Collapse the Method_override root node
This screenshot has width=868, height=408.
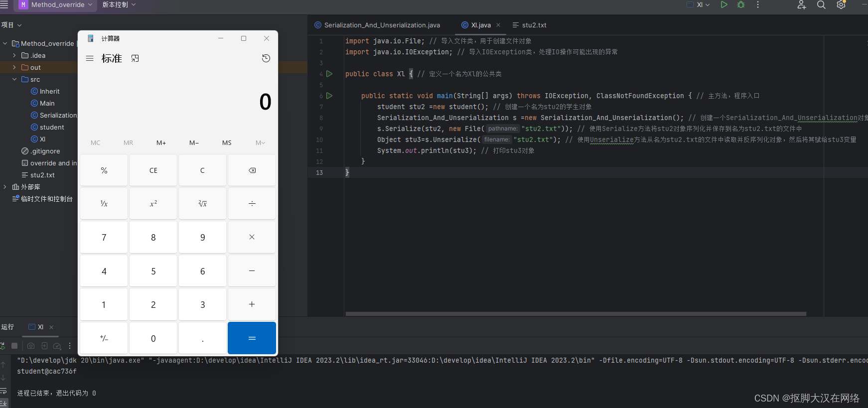pos(5,43)
